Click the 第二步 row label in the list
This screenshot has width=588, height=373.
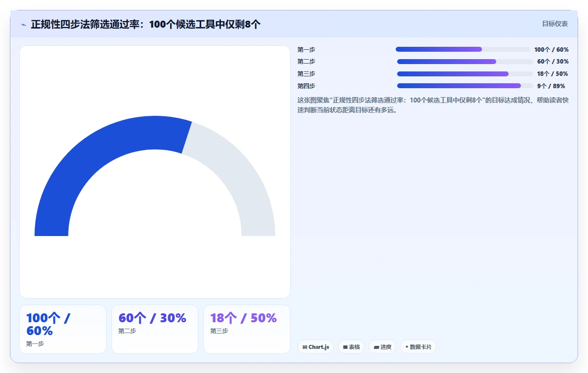(306, 62)
